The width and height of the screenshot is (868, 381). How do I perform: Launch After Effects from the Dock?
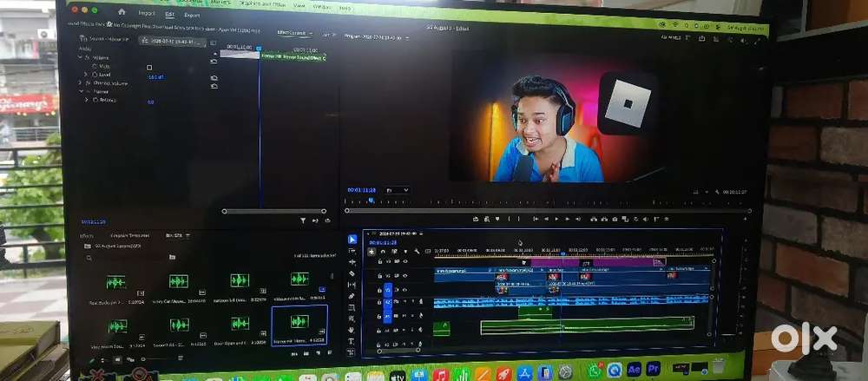coord(633,368)
